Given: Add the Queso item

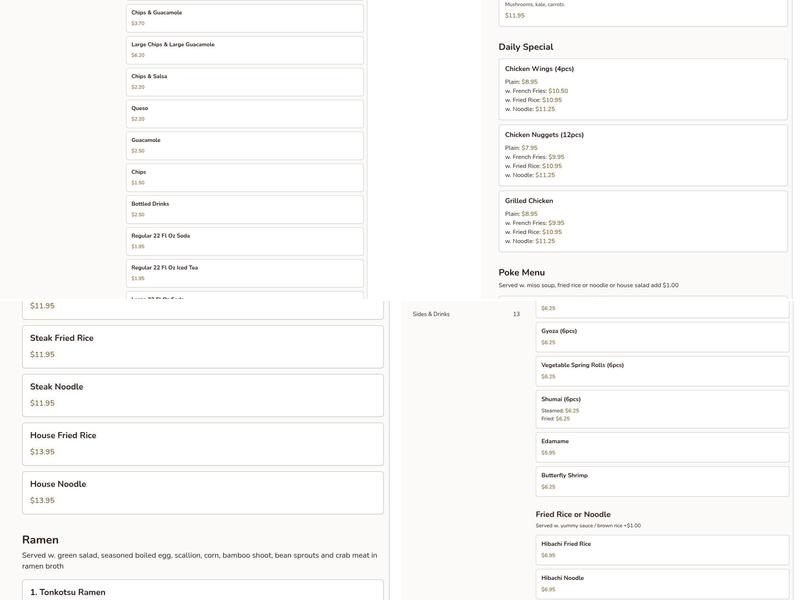Looking at the screenshot, I should pyautogui.click(x=244, y=114).
